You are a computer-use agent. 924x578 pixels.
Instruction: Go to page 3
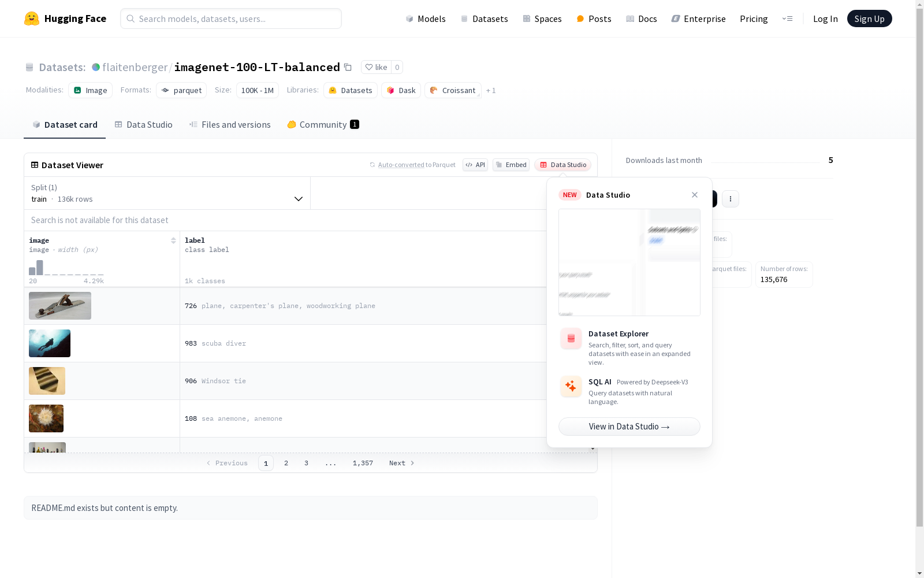click(306, 463)
